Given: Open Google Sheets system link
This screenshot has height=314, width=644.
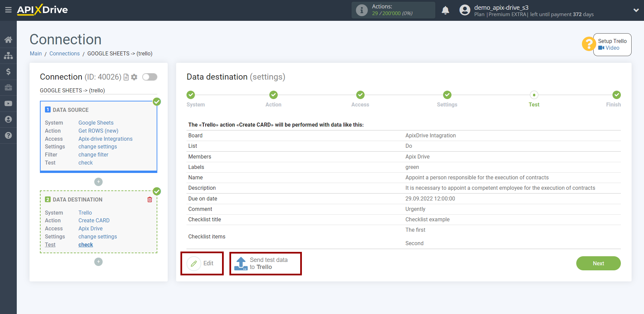Looking at the screenshot, I should click(96, 123).
